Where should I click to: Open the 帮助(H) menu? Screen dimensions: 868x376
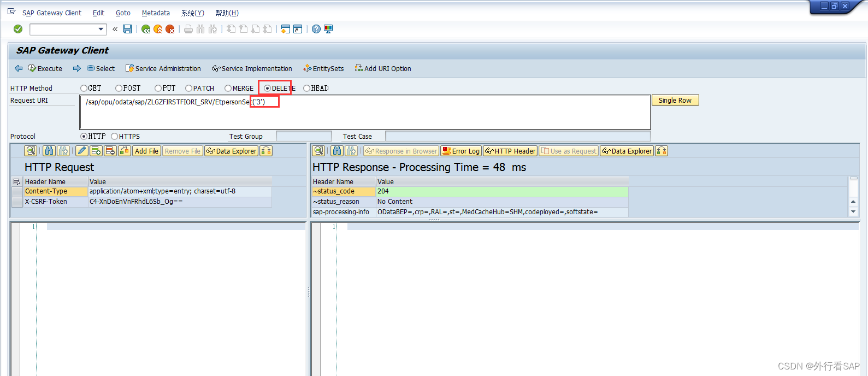point(227,13)
